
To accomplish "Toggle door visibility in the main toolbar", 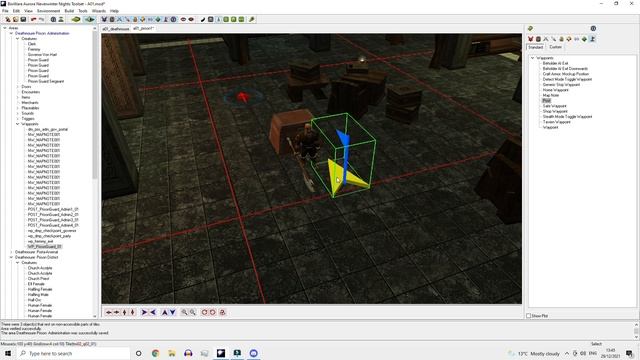I will (112, 19).
